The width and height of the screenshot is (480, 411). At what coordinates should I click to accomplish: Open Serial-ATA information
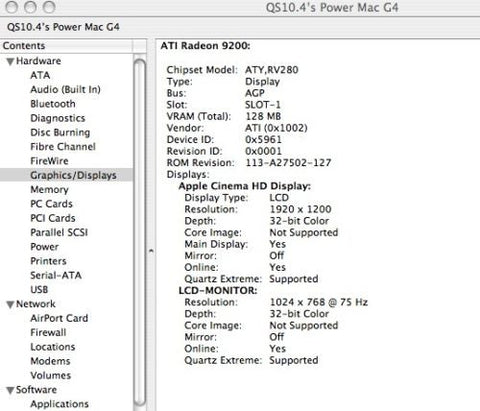click(56, 275)
